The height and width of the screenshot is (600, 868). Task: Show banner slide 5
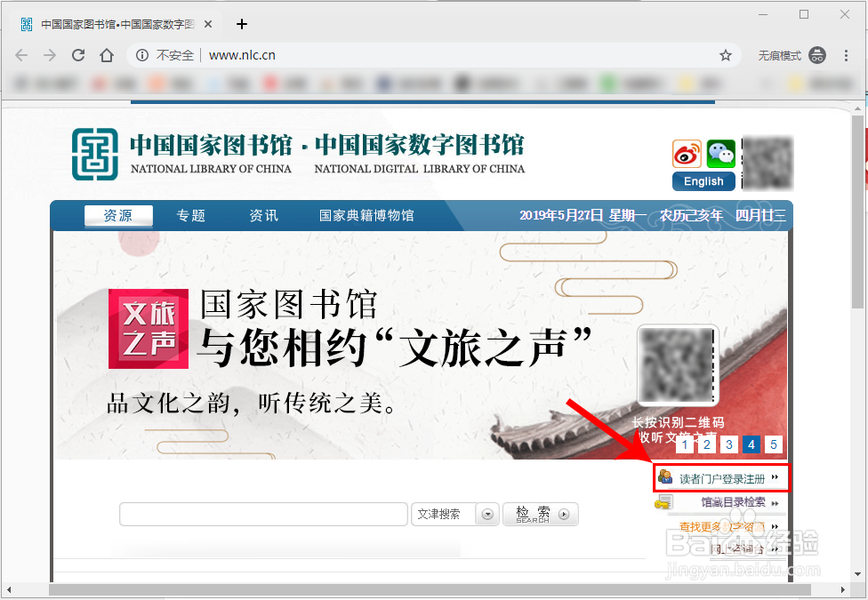pos(774,444)
